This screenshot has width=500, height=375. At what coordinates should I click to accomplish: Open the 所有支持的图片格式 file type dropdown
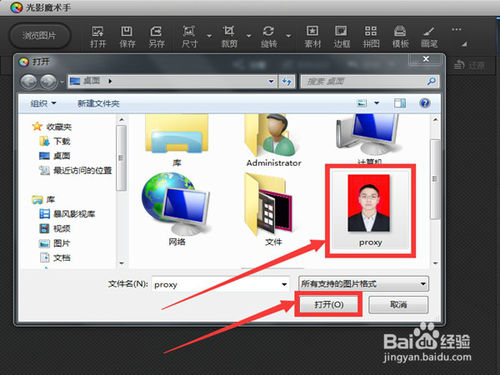tap(363, 284)
